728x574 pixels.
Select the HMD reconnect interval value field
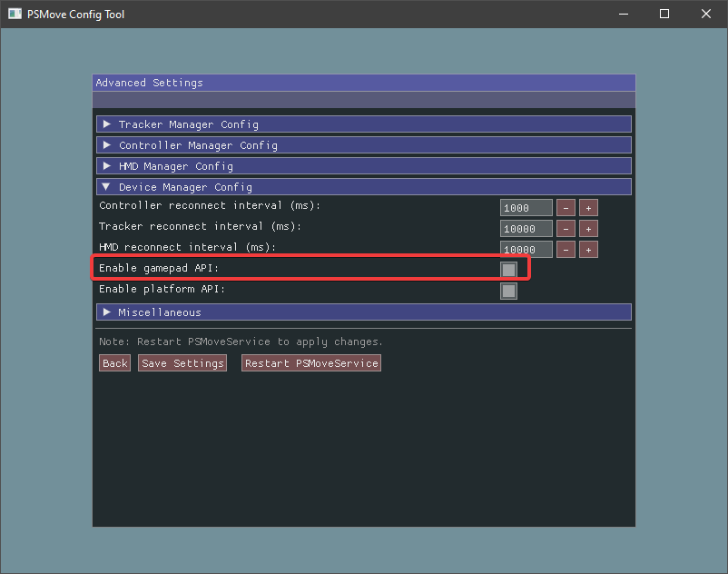pos(526,249)
